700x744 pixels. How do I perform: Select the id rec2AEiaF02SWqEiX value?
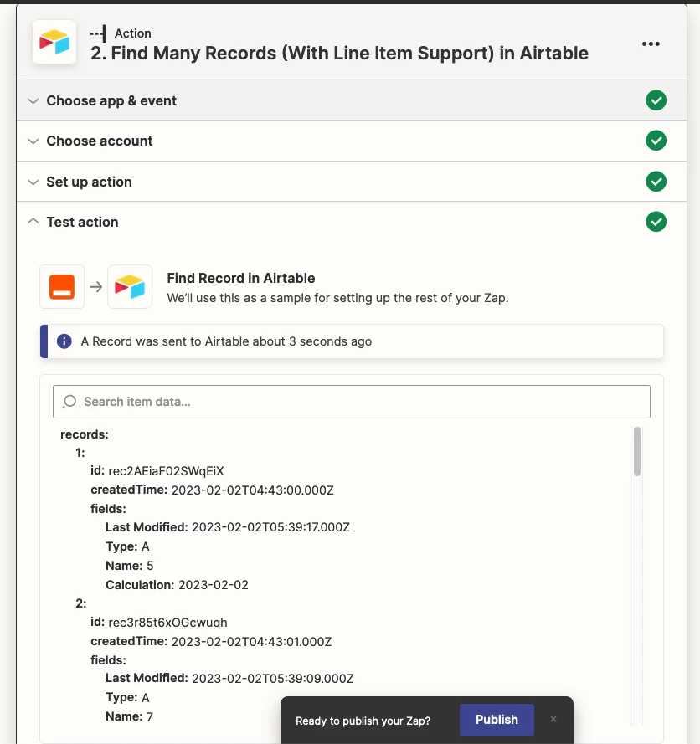pyautogui.click(x=166, y=471)
